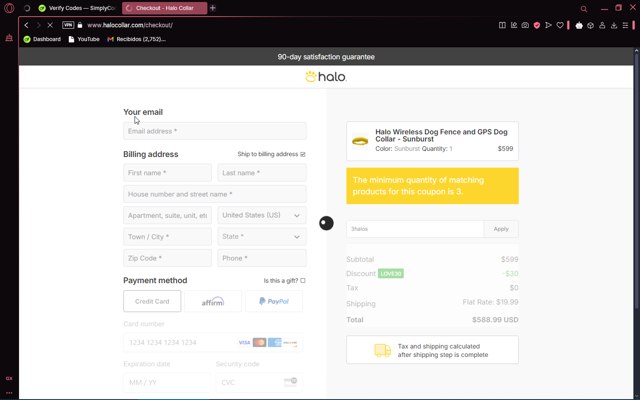Focus the First name field
The height and width of the screenshot is (400, 640).
coord(167,173)
